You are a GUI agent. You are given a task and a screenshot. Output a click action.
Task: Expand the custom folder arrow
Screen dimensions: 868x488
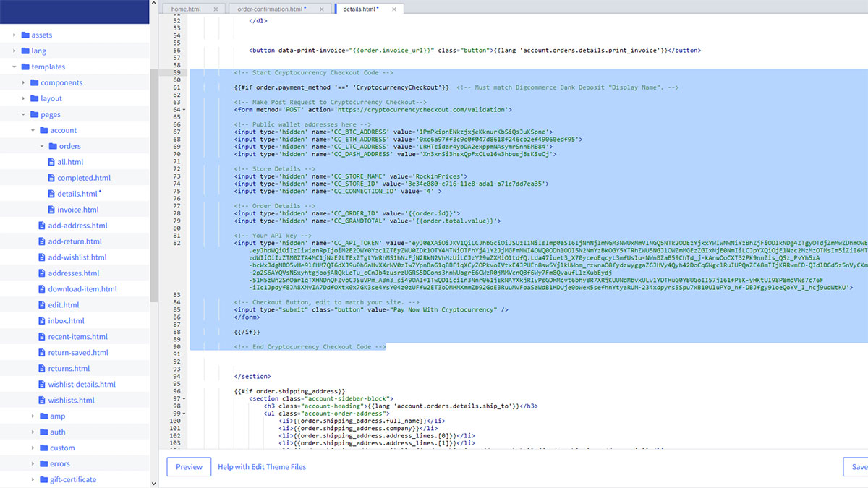[x=33, y=448]
